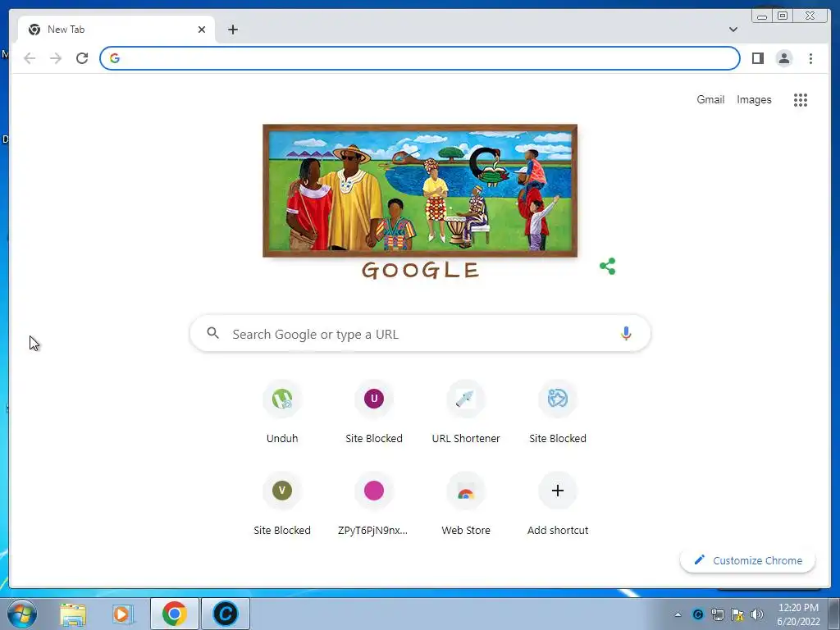
Task: Click the black C app taskbar icon
Action: 226,614
